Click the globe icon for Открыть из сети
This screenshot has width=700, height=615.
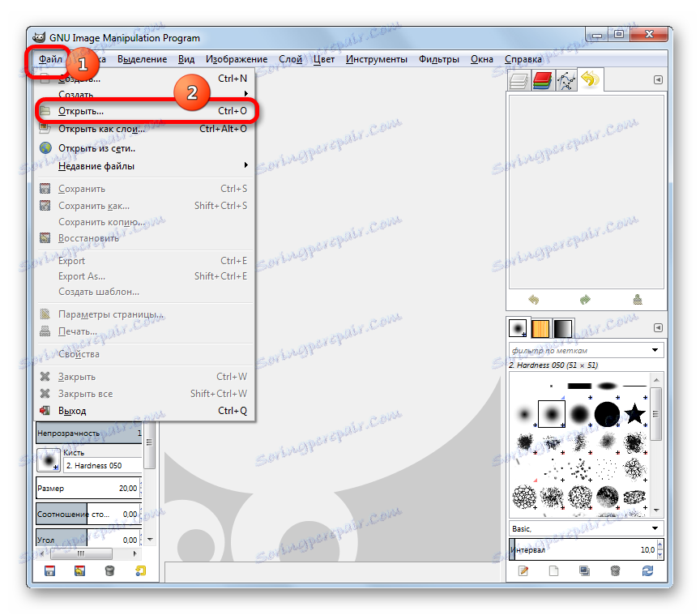pos(45,147)
